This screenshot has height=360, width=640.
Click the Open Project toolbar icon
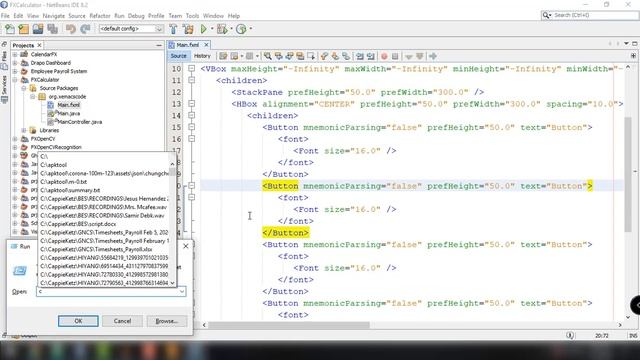(38, 29)
